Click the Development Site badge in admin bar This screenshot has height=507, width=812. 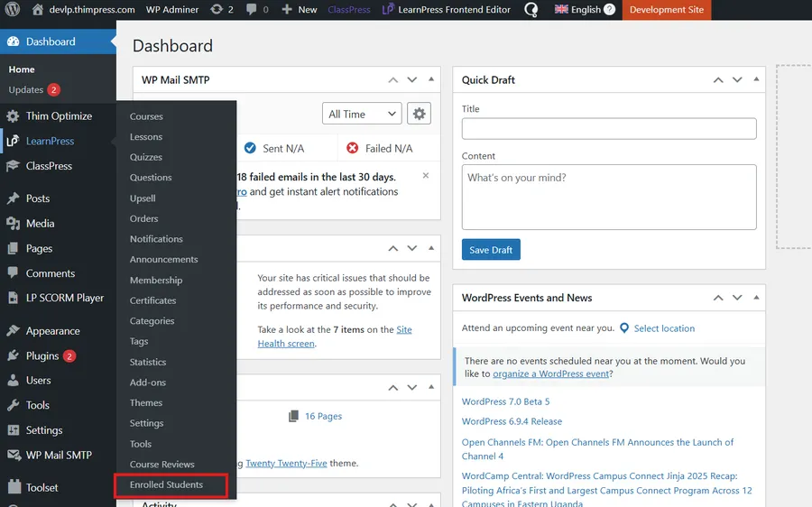[x=667, y=9]
